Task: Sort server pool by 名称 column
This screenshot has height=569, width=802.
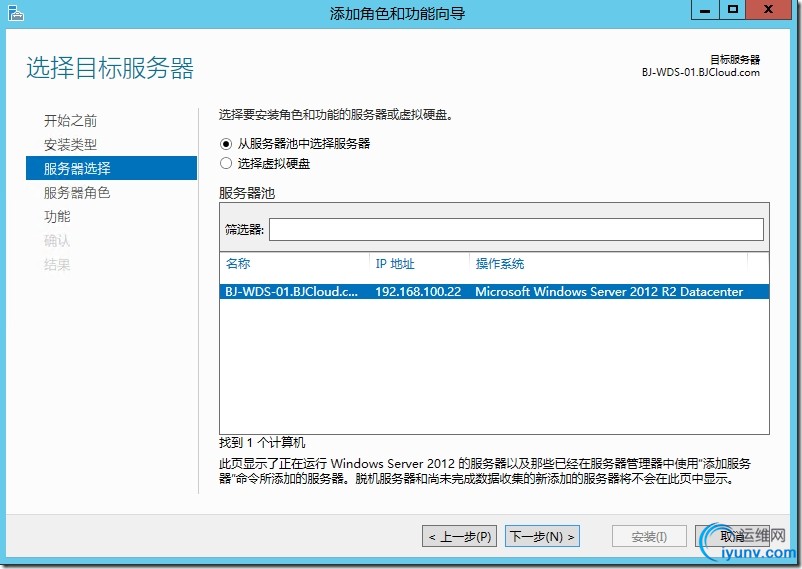Action: point(238,264)
